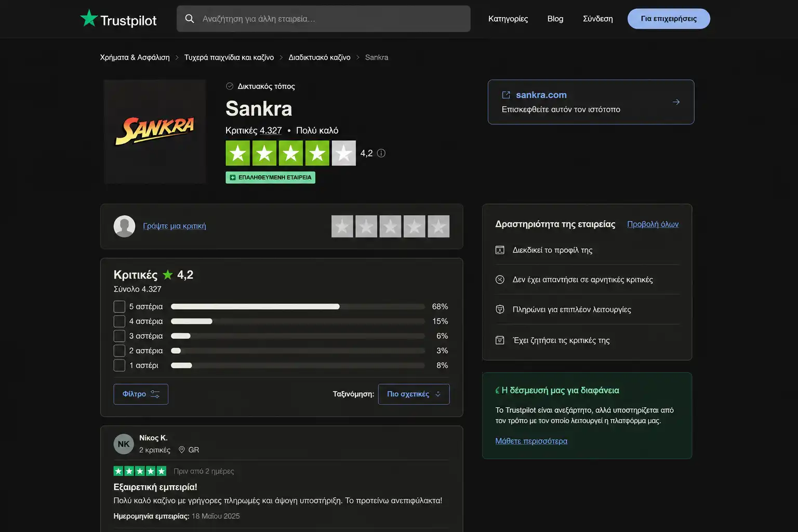Select the fifth empty rating star
Viewport: 798px width, 532px height.
[438, 227]
